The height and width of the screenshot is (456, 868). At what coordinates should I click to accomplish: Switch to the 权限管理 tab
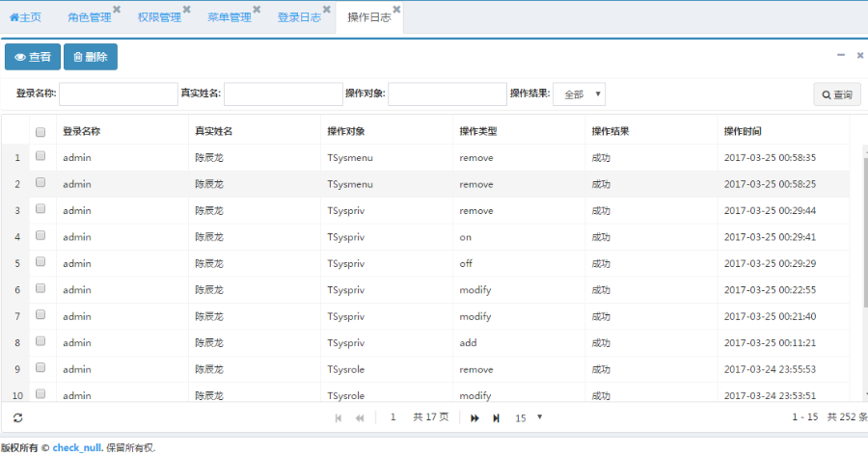(159, 17)
